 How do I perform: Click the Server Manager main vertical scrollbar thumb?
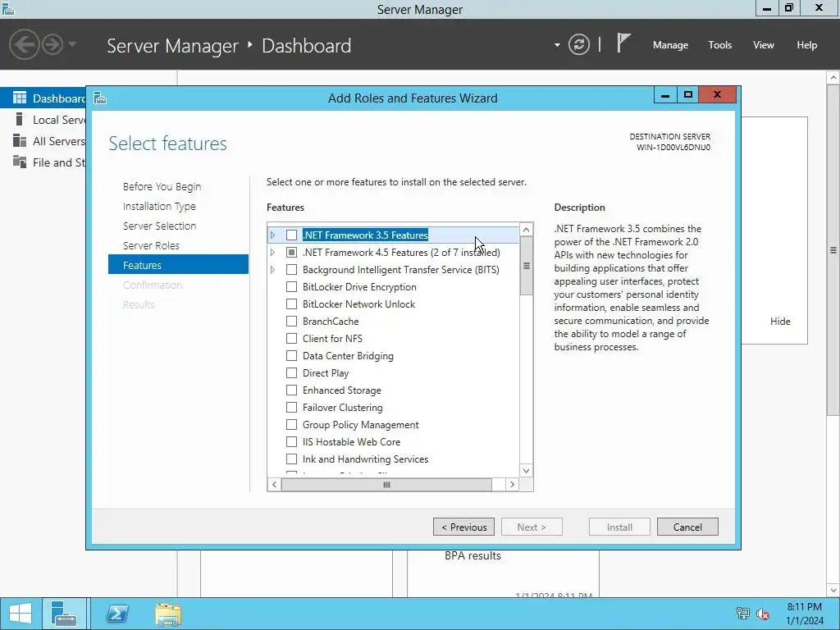click(x=833, y=250)
